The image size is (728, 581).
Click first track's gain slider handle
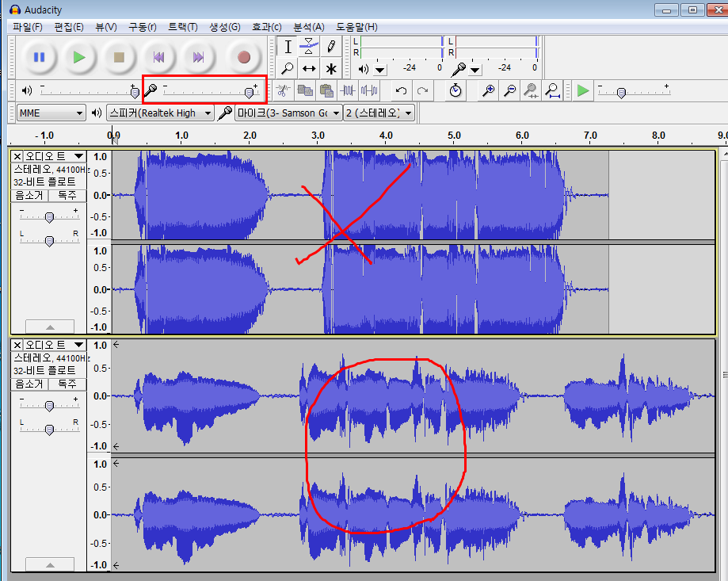(x=49, y=217)
